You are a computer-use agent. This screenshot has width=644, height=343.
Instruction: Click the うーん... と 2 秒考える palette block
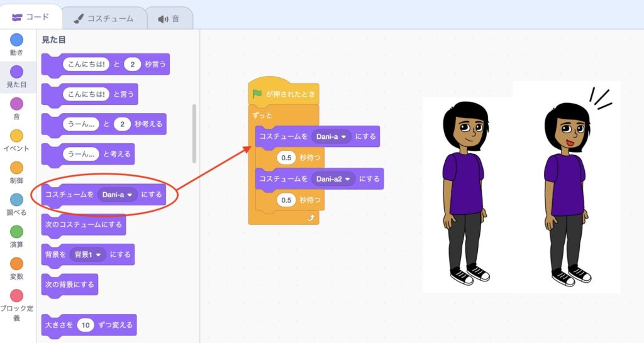coord(104,124)
